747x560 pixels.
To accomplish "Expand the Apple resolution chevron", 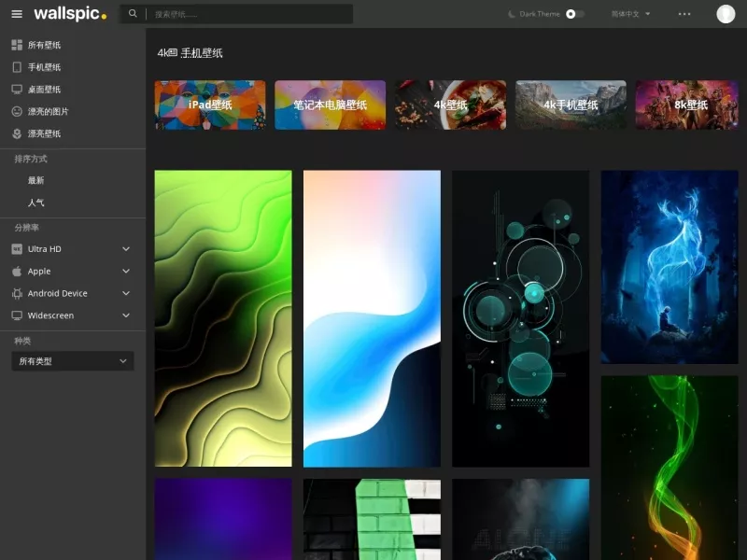I will pyautogui.click(x=126, y=271).
